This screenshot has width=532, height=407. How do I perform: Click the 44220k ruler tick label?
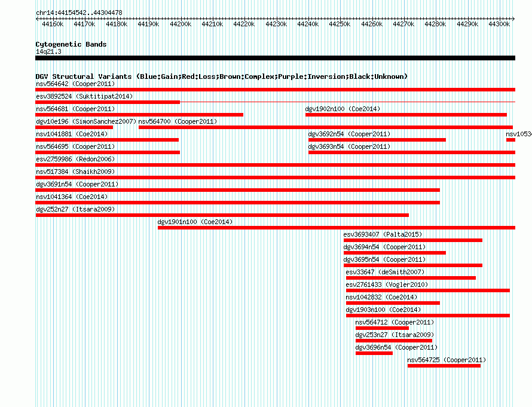click(x=244, y=24)
